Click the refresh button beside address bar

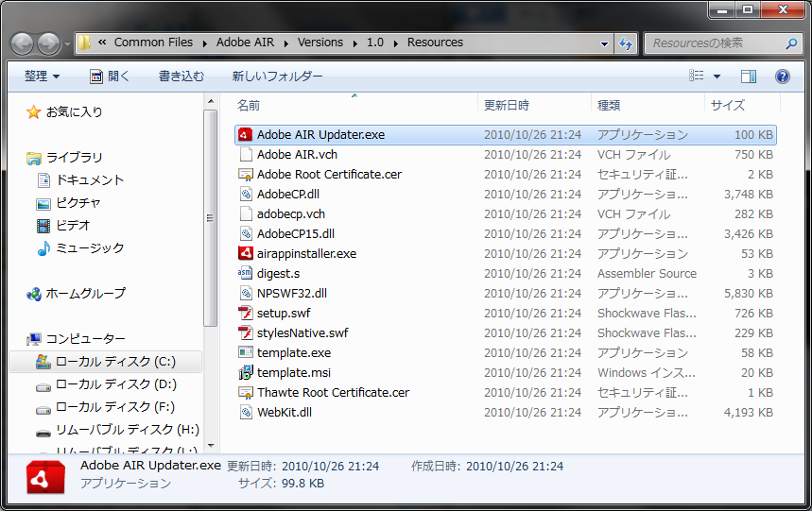(626, 43)
